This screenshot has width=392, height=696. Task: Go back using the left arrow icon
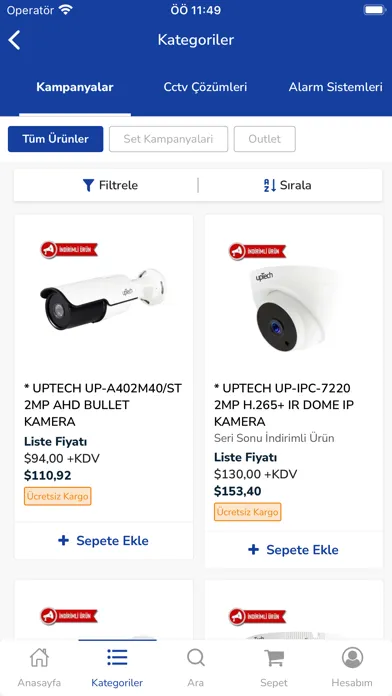pos(14,40)
